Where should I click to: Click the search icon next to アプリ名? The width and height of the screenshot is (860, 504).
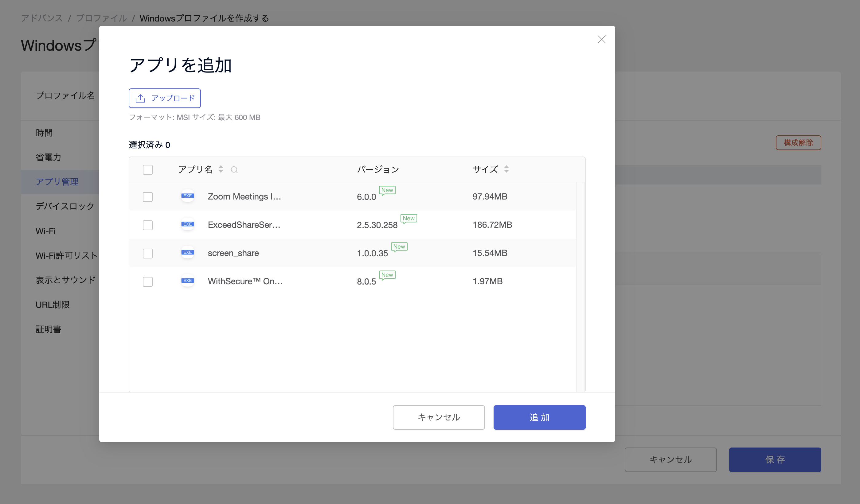pos(234,169)
